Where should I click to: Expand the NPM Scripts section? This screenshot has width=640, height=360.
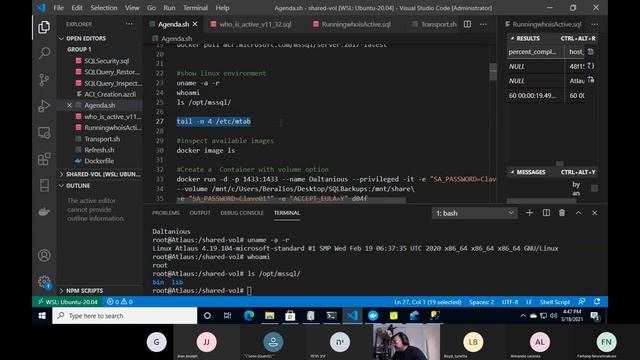pos(84,291)
